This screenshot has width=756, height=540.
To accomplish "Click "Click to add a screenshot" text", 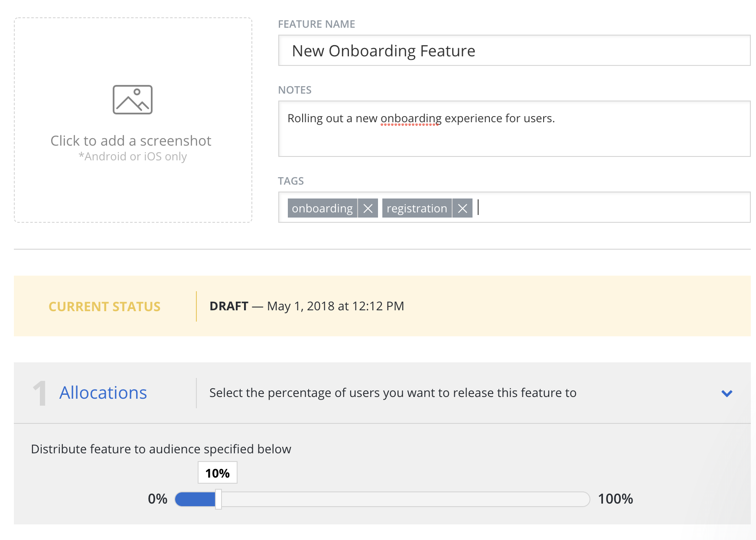I will click(131, 141).
